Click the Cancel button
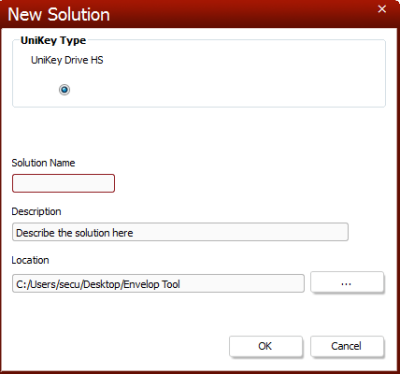Viewport: 400px width, 374px height. click(x=347, y=346)
